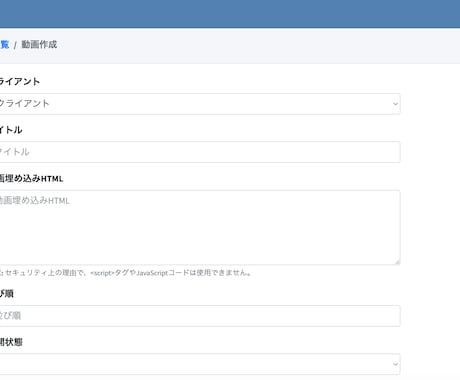This screenshot has height=380, width=460.
Task: Click the slash separator in breadcrumb
Action: (x=15, y=45)
